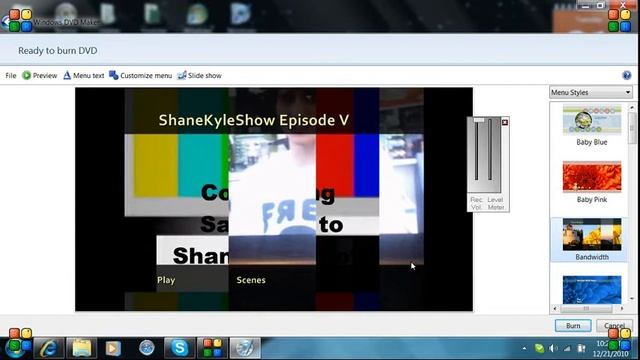Click the network signal tray icon
640x360 pixels.
[x=567, y=348]
